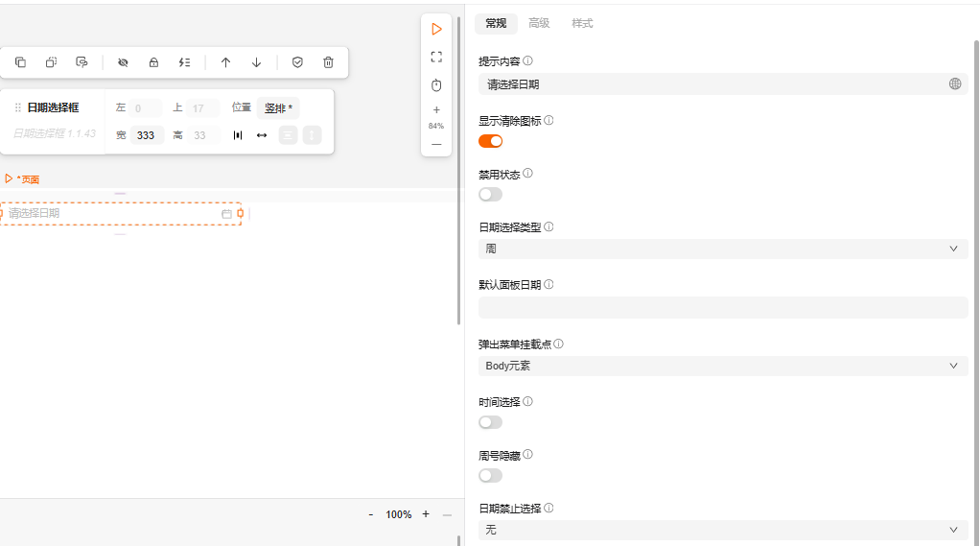Lock the selected date picker component
980x546 pixels.
[153, 62]
